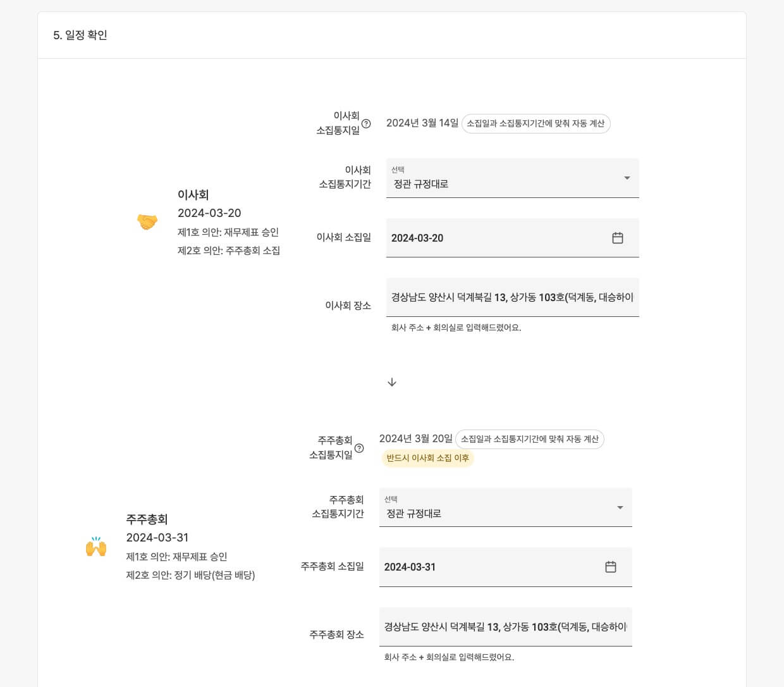The width and height of the screenshot is (784, 687).
Task: Open the 이사회 정관 규정대로 select box
Action: (x=499, y=178)
